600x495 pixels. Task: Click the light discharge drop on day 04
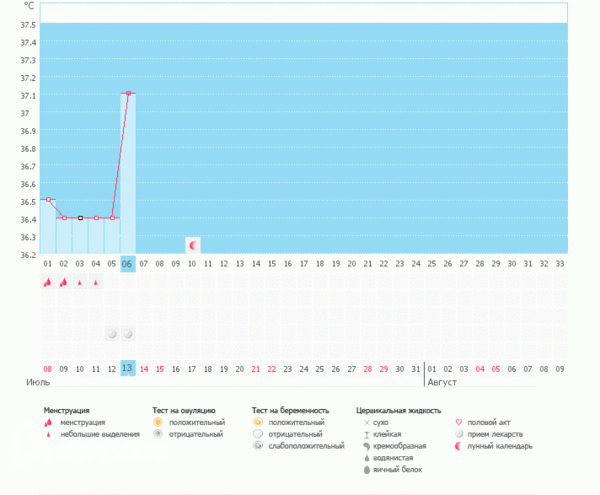(96, 283)
